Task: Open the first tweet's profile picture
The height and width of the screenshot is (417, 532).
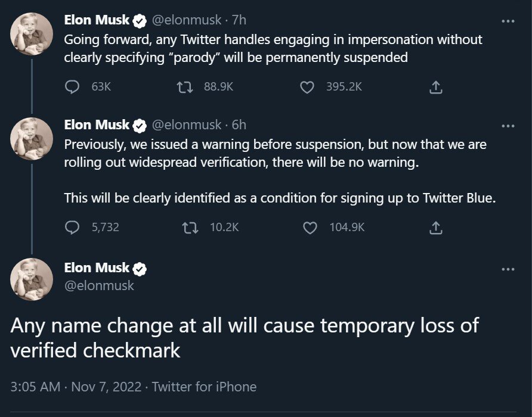Action: click(x=32, y=34)
